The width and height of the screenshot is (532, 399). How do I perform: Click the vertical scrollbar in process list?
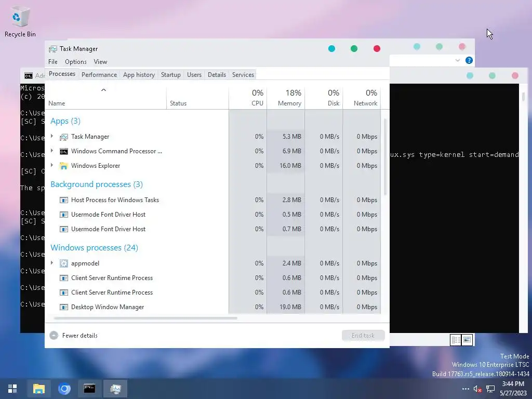pos(385,157)
